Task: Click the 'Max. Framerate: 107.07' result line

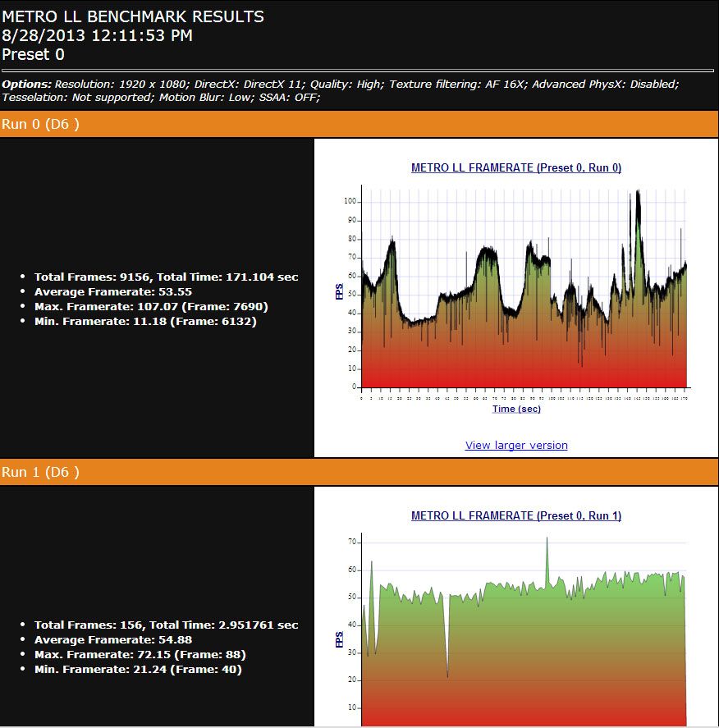Action: tap(151, 306)
